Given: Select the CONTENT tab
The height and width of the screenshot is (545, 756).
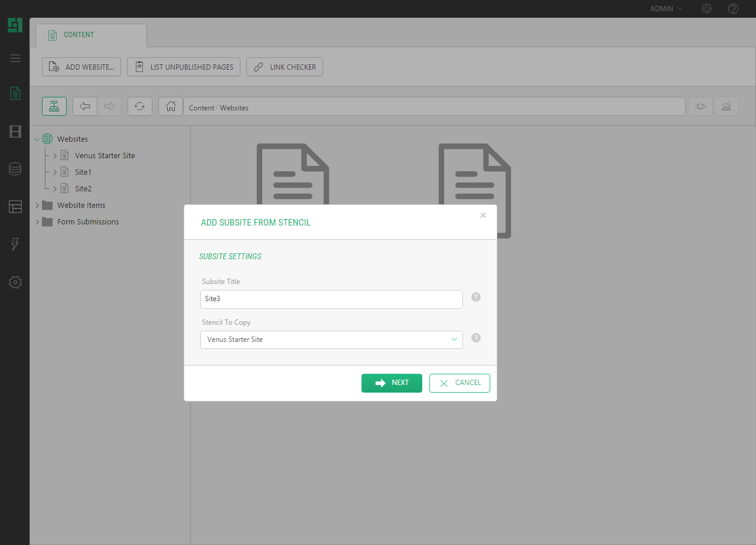Looking at the screenshot, I should click(x=79, y=35).
